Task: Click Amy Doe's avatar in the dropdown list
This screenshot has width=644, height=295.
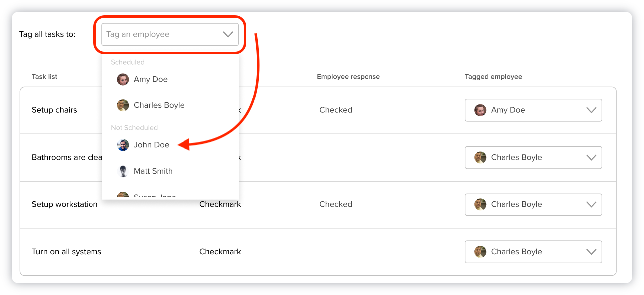Action: [123, 79]
